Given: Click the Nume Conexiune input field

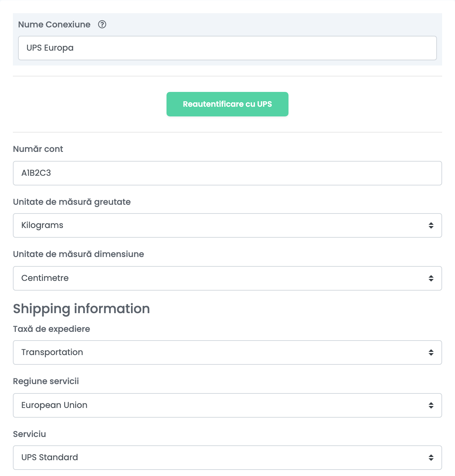Looking at the screenshot, I should [227, 48].
